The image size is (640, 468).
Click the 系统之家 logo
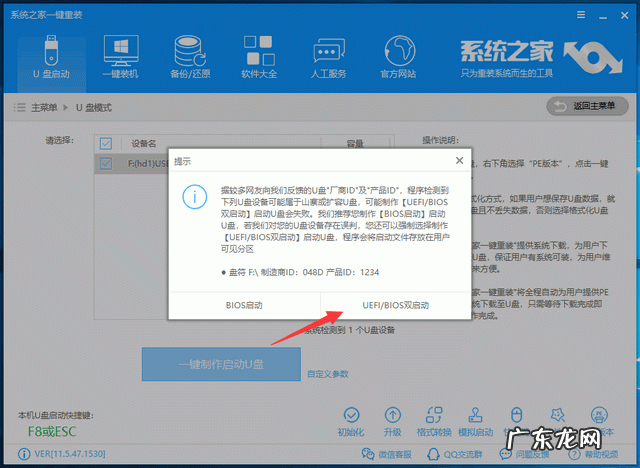pos(541,58)
